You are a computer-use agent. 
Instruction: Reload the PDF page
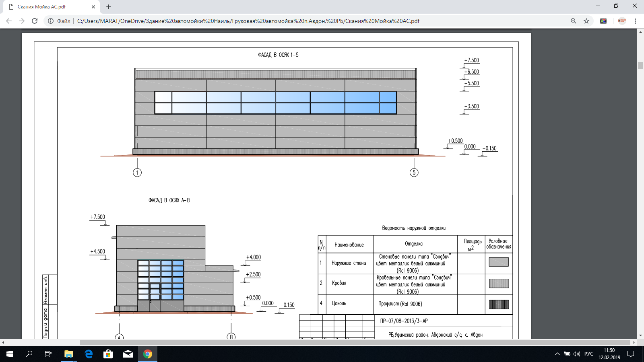pos(35,21)
